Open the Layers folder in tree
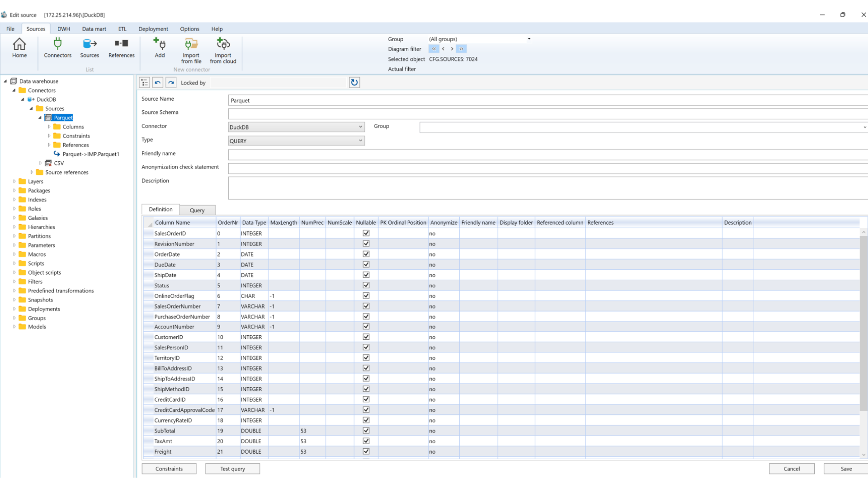868x488 pixels. coord(35,182)
